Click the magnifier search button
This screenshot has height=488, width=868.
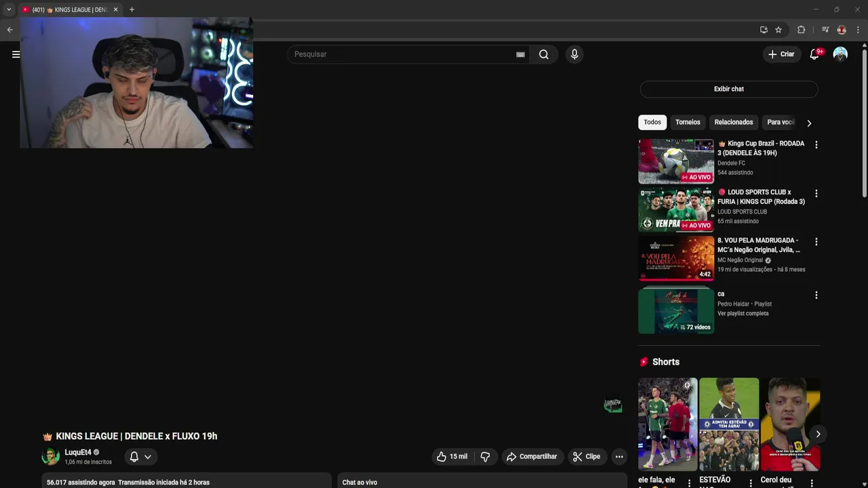pos(544,54)
